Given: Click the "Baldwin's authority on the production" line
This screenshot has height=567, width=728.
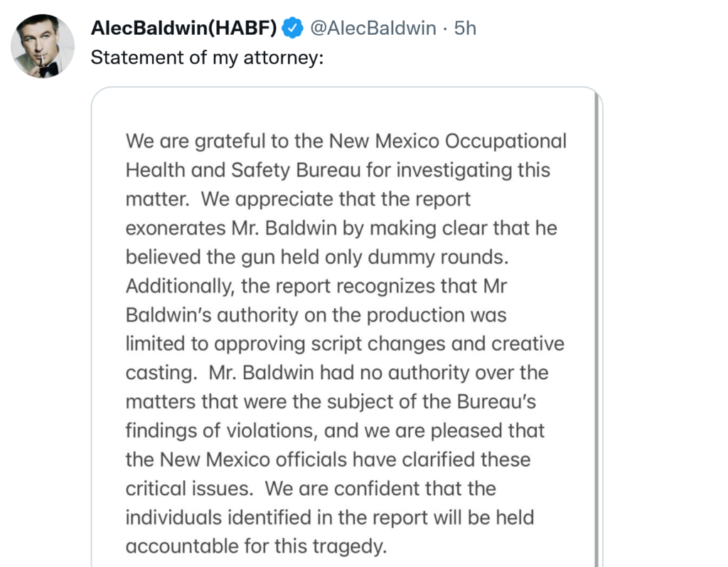Looking at the screenshot, I should pyautogui.click(x=316, y=315).
